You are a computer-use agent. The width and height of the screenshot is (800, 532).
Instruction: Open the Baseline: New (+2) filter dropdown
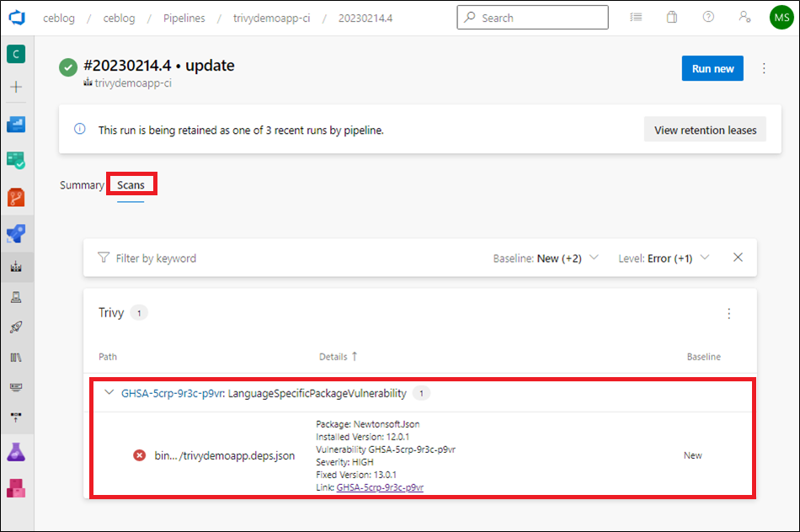click(546, 258)
